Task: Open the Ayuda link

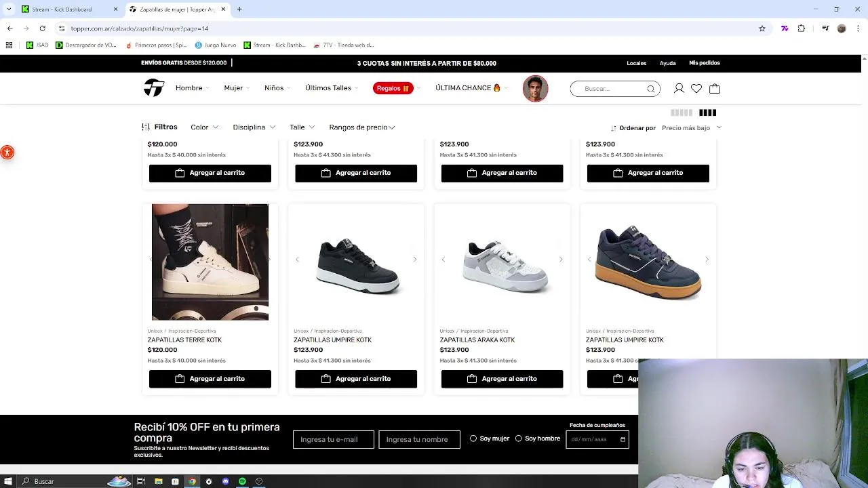Action: [x=667, y=63]
